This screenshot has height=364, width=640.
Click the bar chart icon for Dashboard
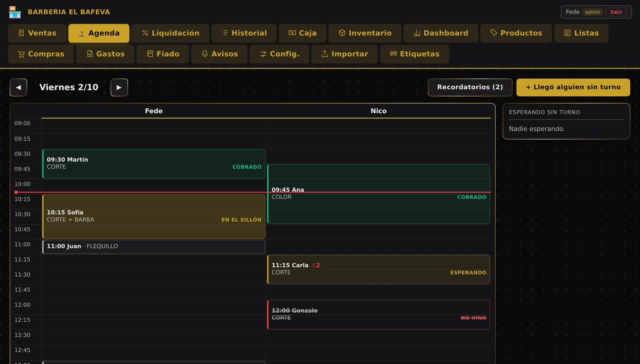pos(417,33)
